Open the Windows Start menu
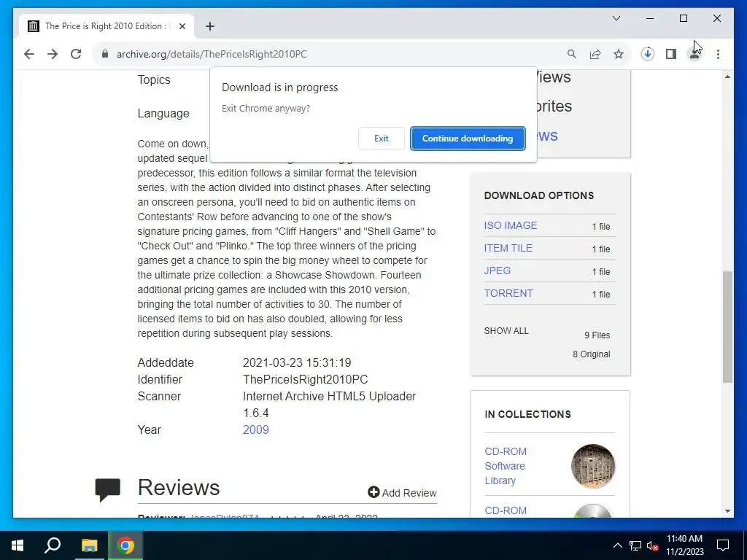Screen dimensions: 747x560 click(18, 545)
